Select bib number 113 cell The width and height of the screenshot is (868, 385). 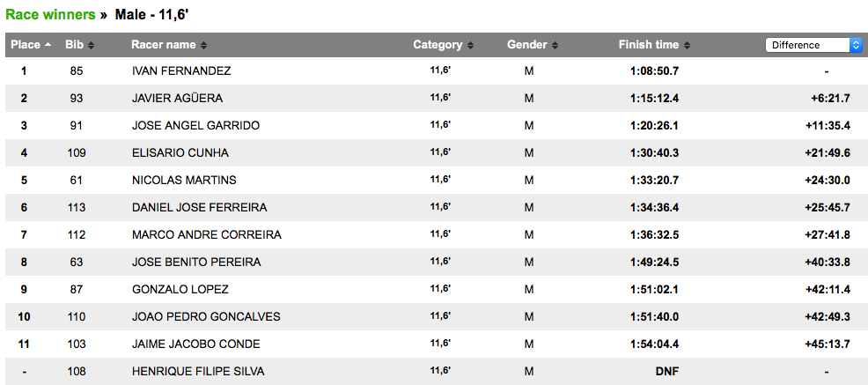tap(77, 208)
